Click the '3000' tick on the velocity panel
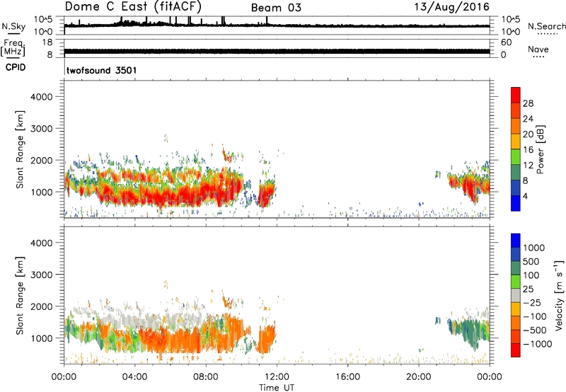Image resolution: width=566 pixels, height=392 pixels. coord(41,275)
